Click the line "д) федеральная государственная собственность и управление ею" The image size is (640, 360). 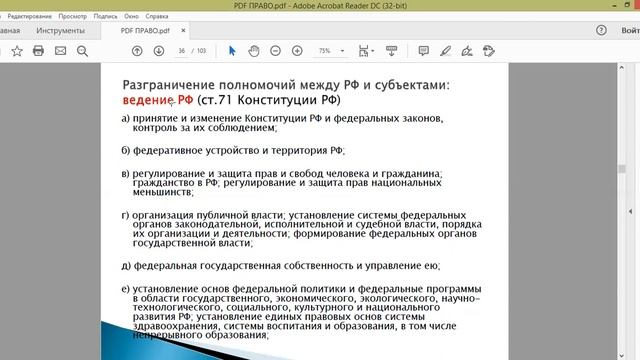(281, 266)
